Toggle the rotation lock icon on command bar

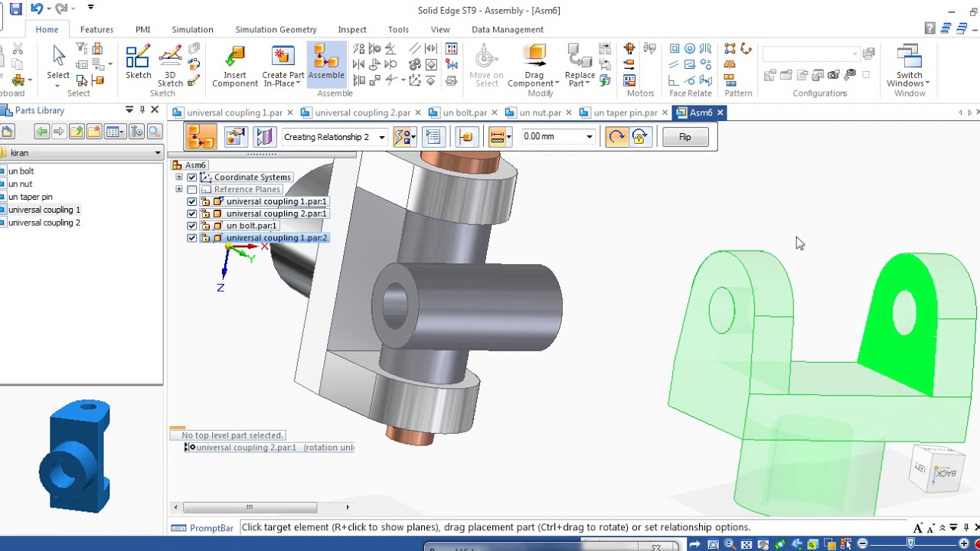click(640, 137)
